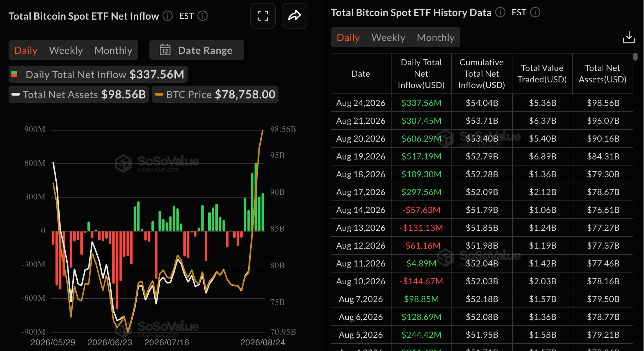Select the Aug 19,2026 date cell
Screen dimensions: 644x351
click(x=361, y=157)
